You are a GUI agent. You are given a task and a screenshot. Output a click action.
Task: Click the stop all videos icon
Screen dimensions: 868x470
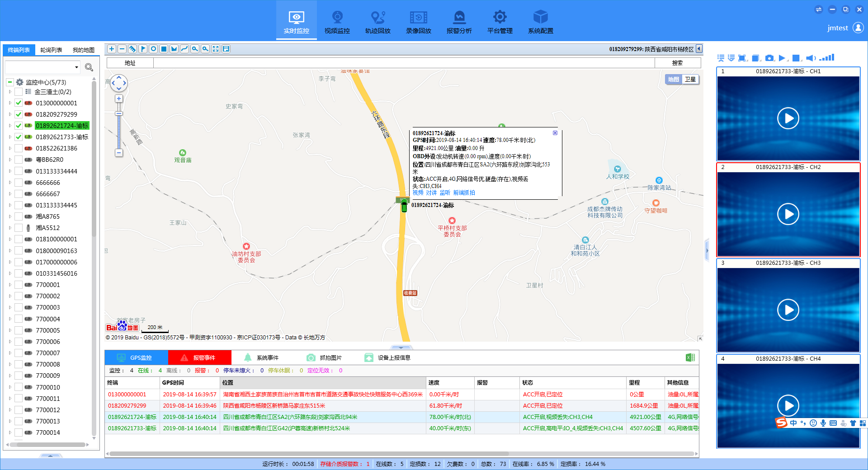(x=797, y=58)
